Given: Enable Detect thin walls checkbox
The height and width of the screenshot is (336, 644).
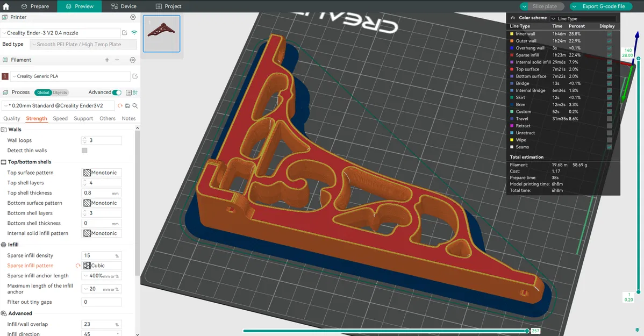Looking at the screenshot, I should [84, 151].
